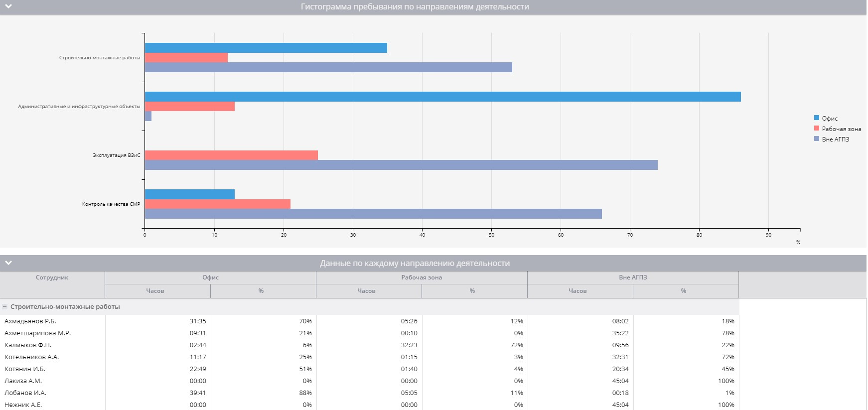
Task: Select the Вне АГПЗ column group header
Action: coord(633,277)
